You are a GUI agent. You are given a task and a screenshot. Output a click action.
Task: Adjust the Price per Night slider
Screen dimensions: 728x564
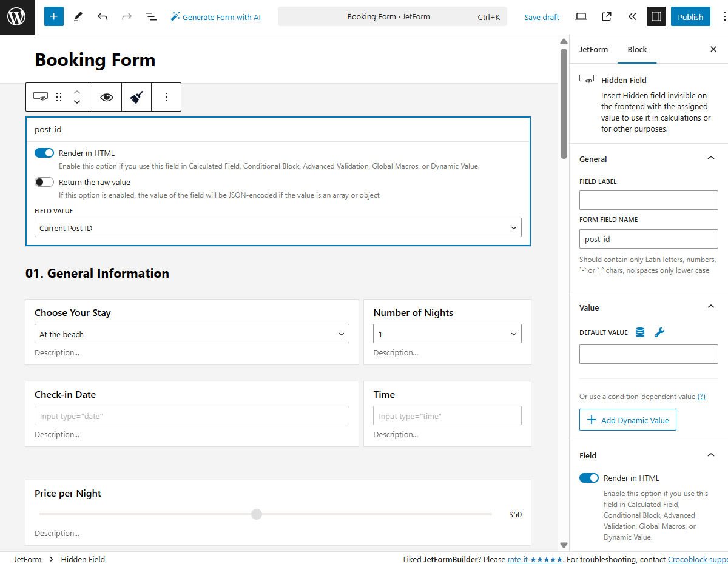point(256,514)
